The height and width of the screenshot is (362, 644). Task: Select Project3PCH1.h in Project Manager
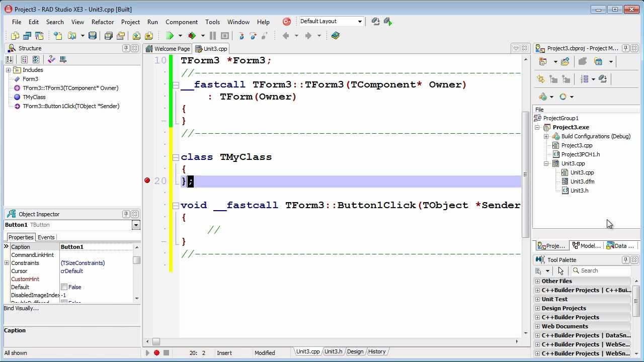(581, 154)
